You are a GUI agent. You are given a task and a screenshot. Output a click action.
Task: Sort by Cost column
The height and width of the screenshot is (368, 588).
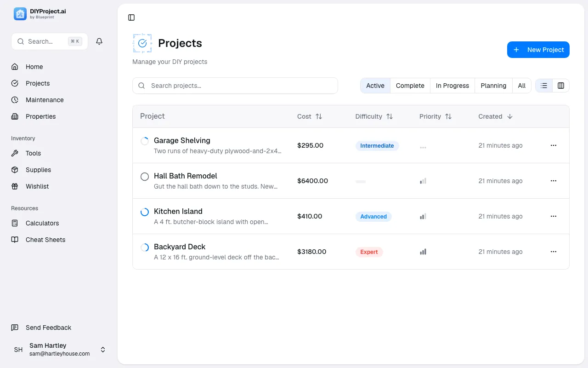click(x=310, y=116)
